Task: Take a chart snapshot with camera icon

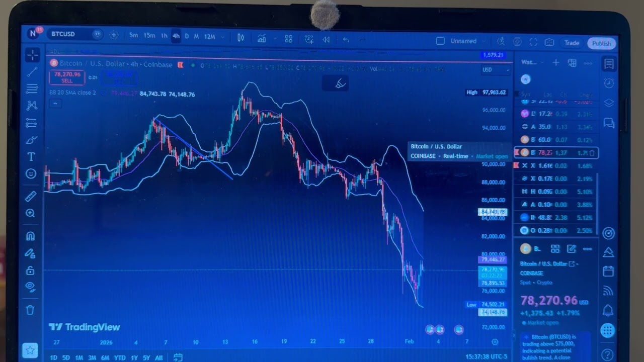Action: [549, 43]
